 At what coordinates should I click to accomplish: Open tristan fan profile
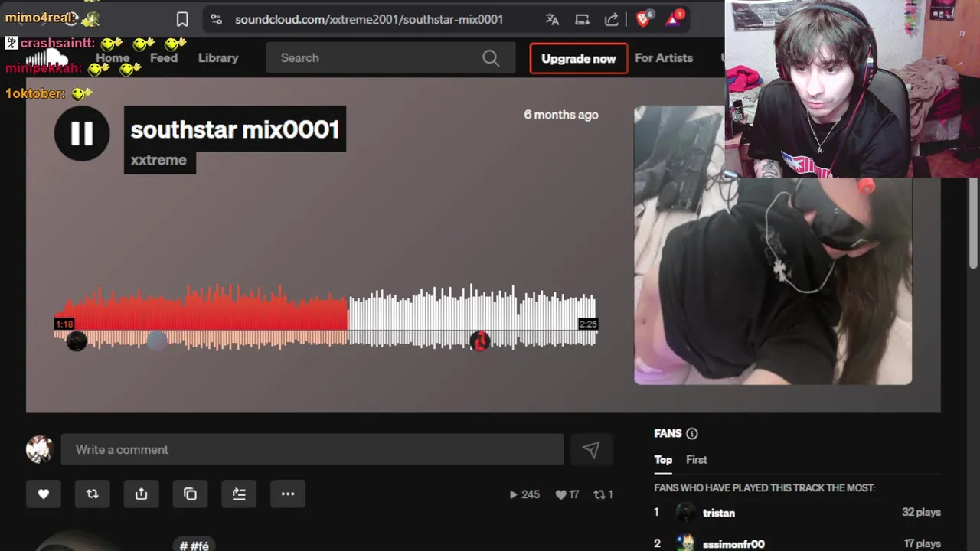(719, 513)
